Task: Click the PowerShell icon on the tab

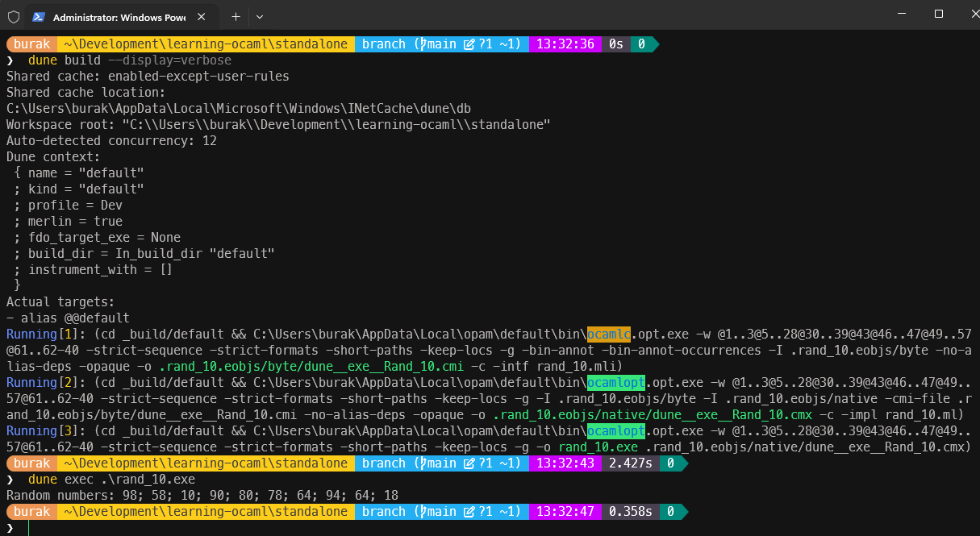Action: [39, 17]
